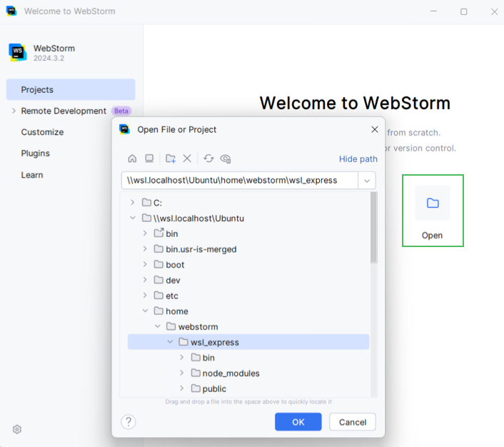Click the desktop directory toolbar icon

149,159
